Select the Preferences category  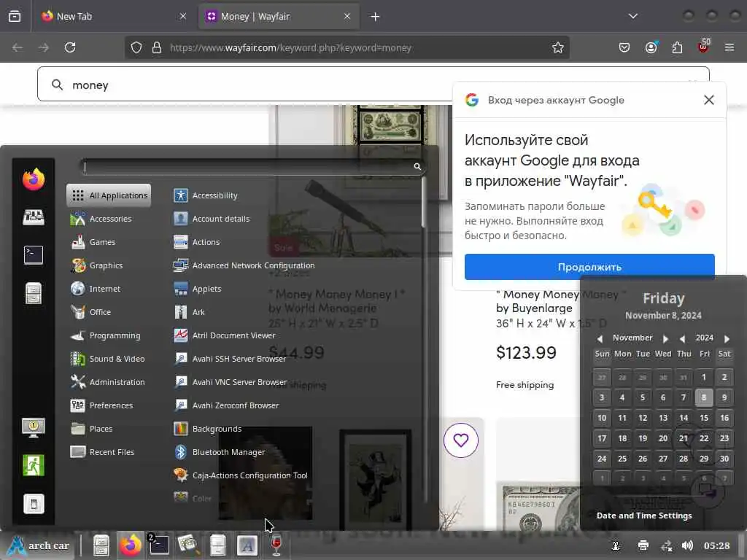click(x=102, y=405)
